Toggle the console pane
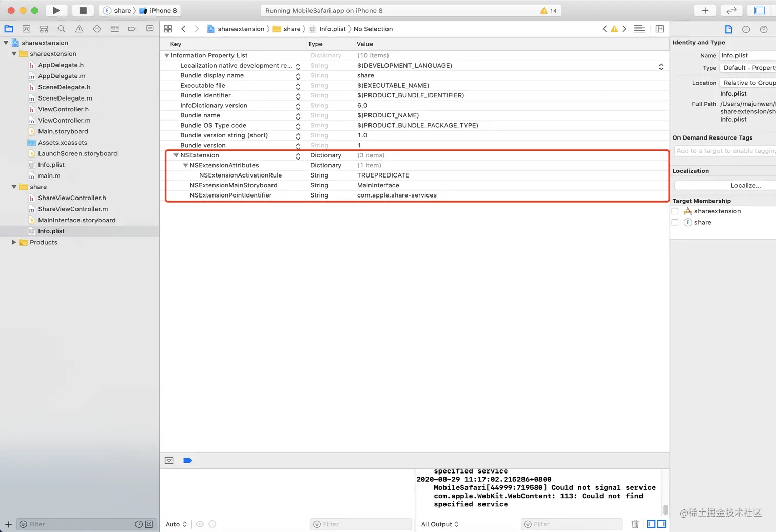 [662, 524]
